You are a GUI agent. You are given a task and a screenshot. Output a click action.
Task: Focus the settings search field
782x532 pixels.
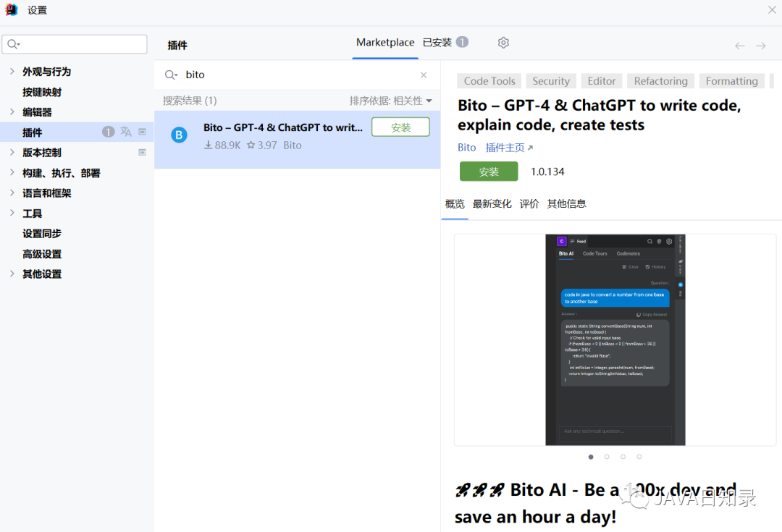pos(75,44)
